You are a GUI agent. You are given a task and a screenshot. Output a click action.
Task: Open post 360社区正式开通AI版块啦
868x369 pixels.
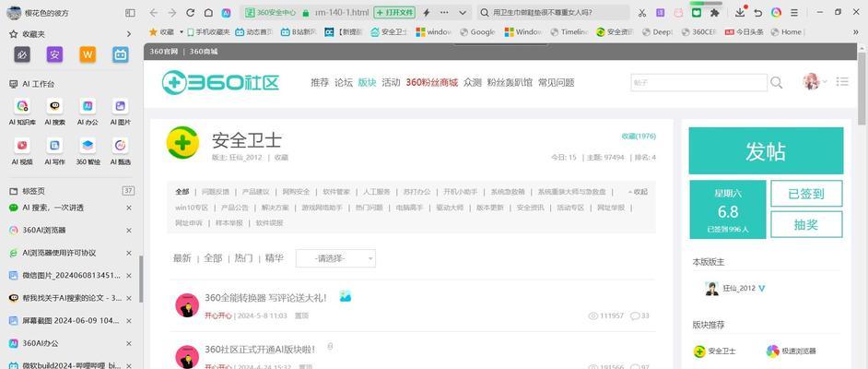coord(260,349)
